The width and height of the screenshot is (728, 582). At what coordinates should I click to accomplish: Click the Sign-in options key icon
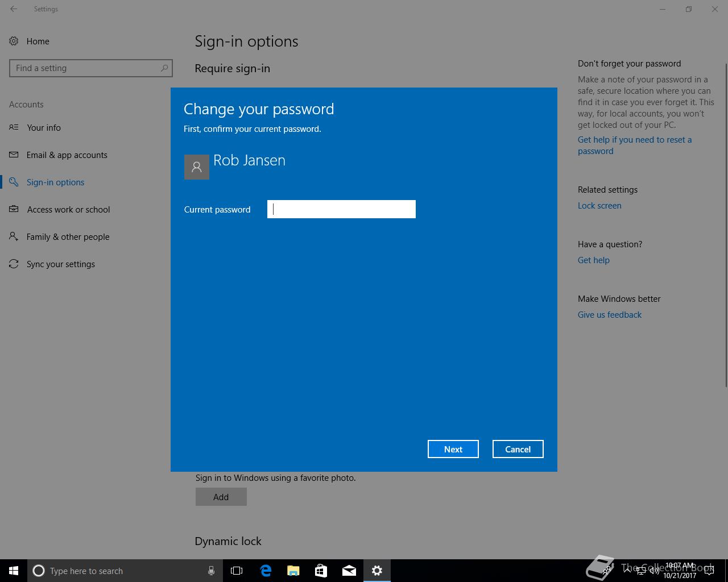tap(14, 182)
